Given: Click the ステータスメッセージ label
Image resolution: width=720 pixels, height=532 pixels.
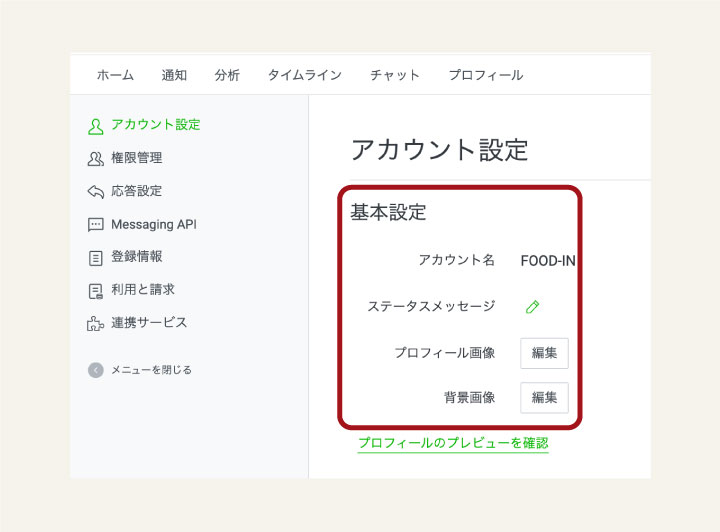Looking at the screenshot, I should click(x=431, y=306).
